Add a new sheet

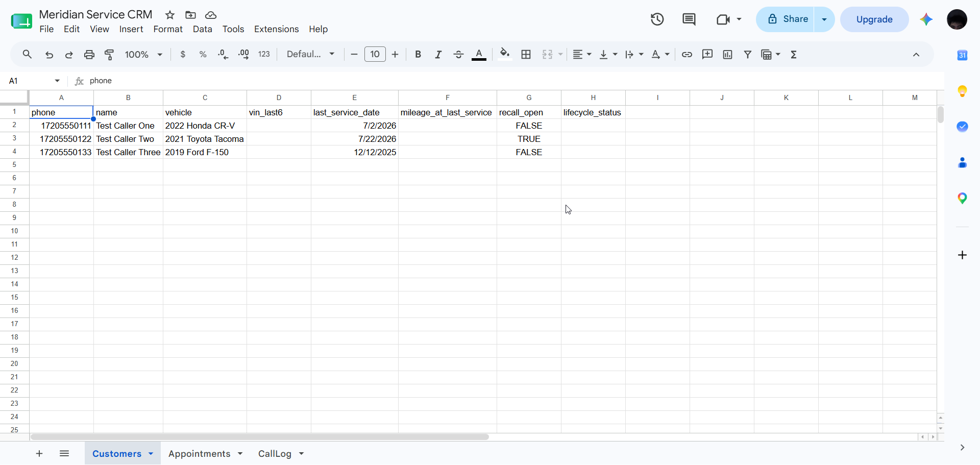coord(39,453)
